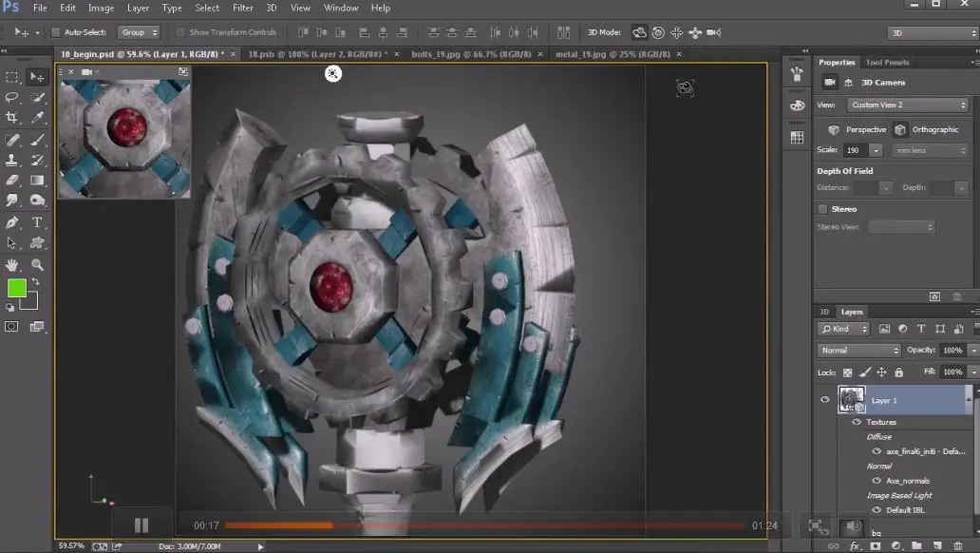Check the Auto-Select option
This screenshot has height=553, width=980.
click(55, 32)
